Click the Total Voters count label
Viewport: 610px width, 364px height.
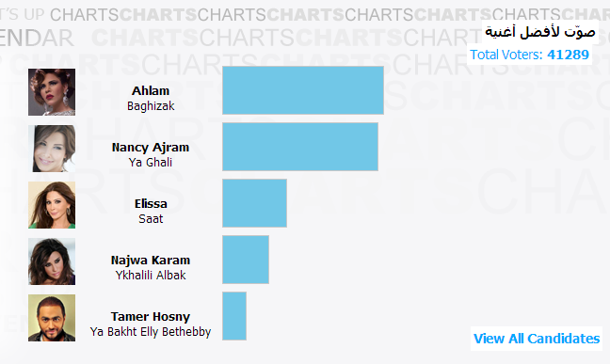click(x=529, y=55)
